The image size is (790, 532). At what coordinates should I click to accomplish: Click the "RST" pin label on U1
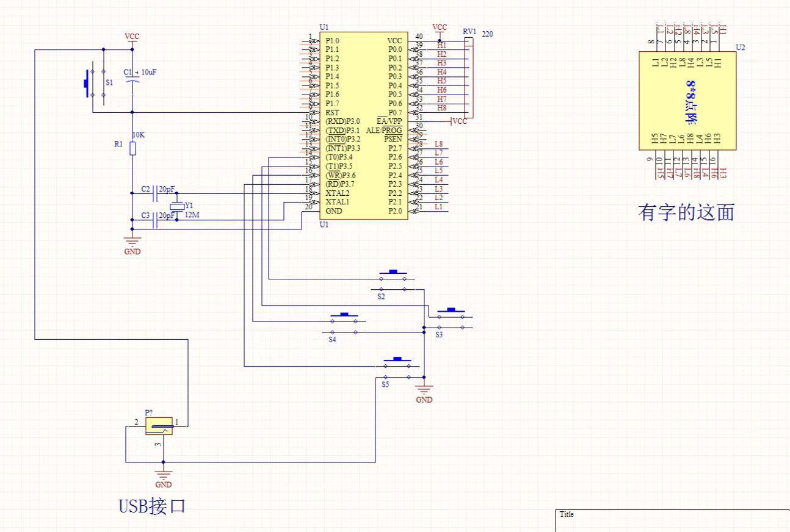coord(332,112)
